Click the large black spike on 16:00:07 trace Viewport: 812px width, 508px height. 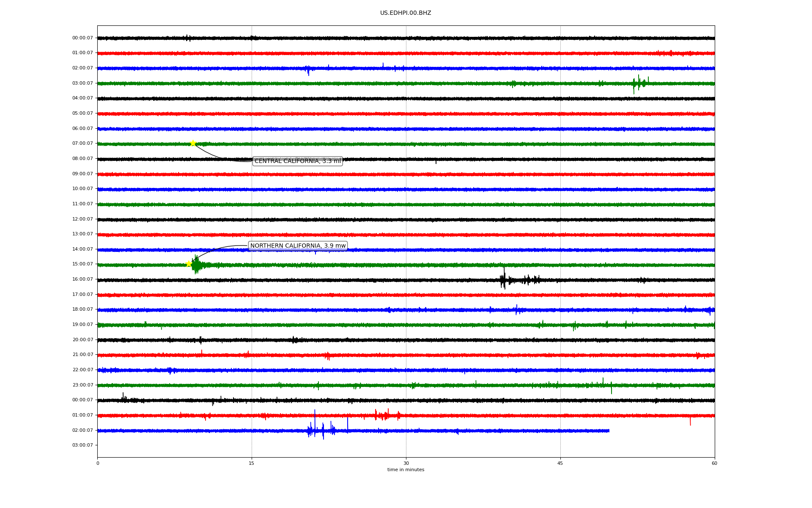(504, 279)
